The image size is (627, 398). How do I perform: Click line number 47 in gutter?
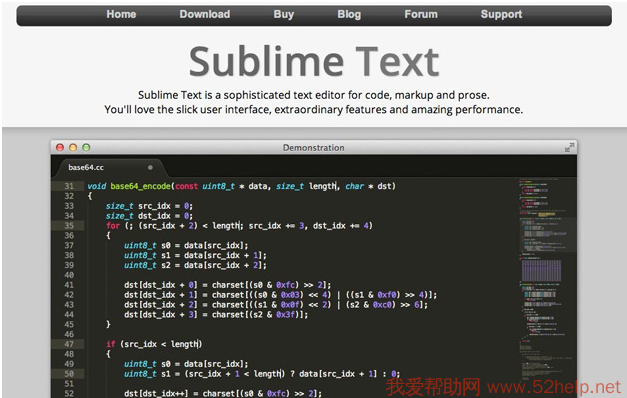(x=69, y=344)
